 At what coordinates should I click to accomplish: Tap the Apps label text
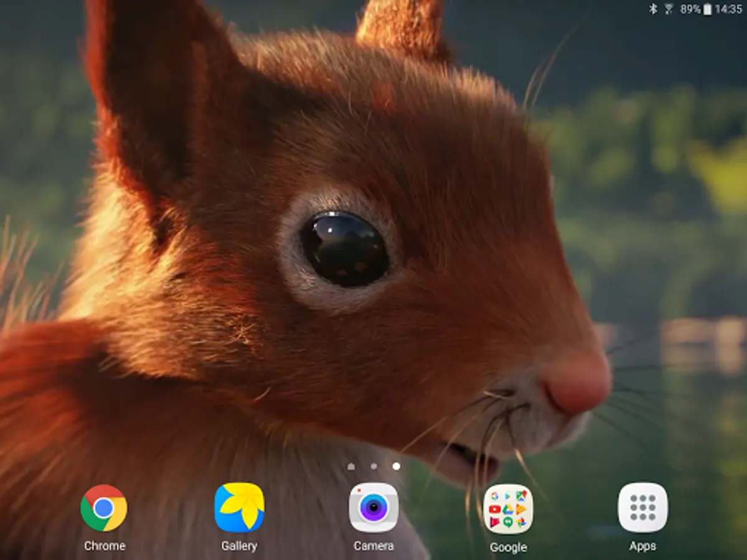tap(642, 546)
